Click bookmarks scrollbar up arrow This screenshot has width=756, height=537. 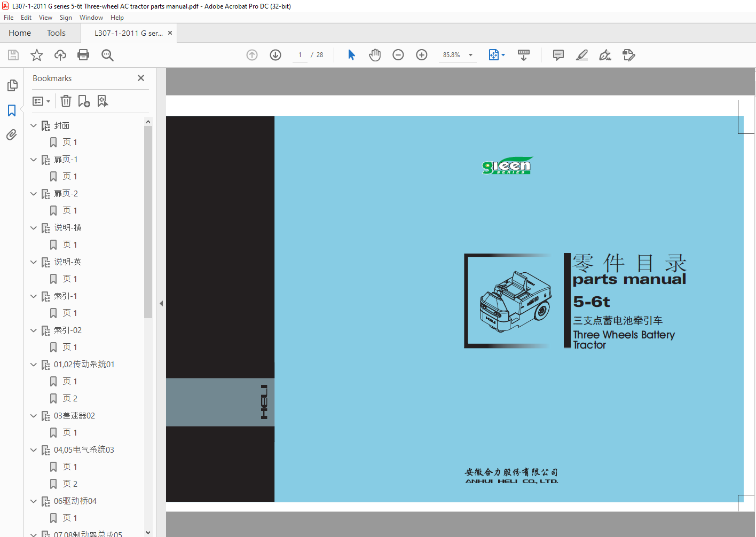148,122
